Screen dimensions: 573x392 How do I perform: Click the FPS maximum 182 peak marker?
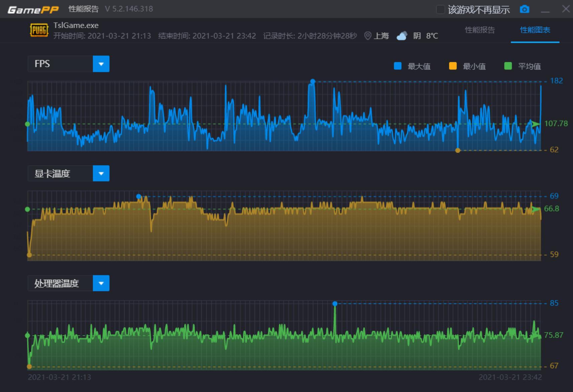pyautogui.click(x=313, y=81)
